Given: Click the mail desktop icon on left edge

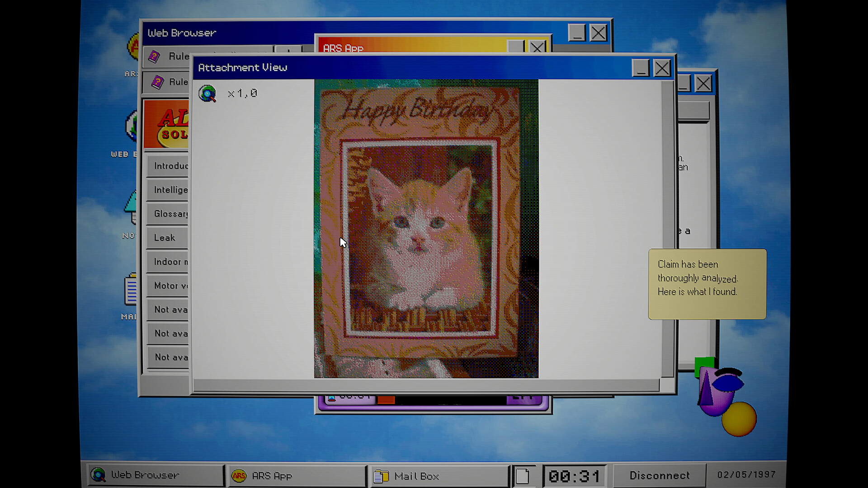Looking at the screenshot, I should [x=131, y=290].
